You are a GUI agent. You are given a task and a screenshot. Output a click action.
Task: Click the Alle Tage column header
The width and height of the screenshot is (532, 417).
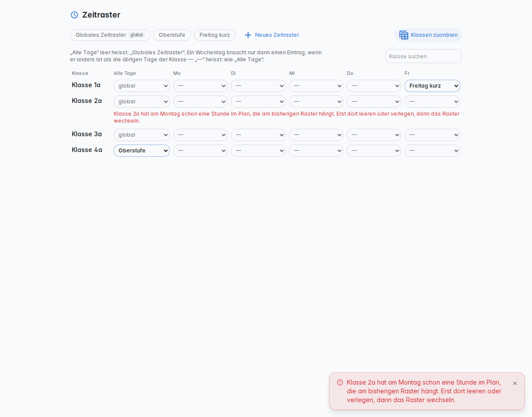coord(125,73)
